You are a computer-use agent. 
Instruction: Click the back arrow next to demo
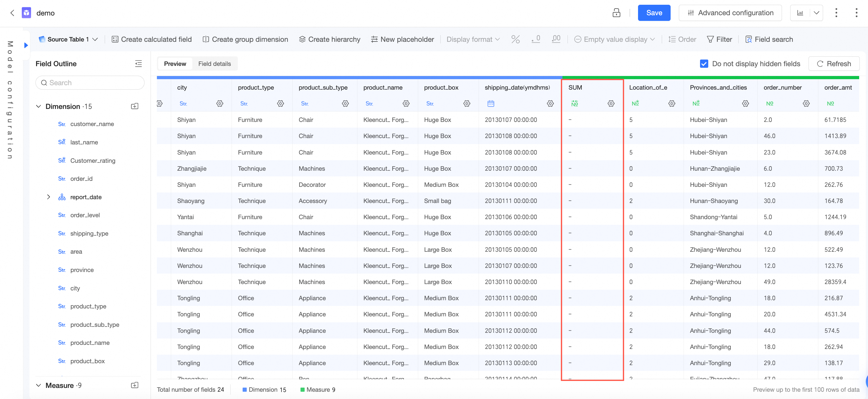coord(12,13)
